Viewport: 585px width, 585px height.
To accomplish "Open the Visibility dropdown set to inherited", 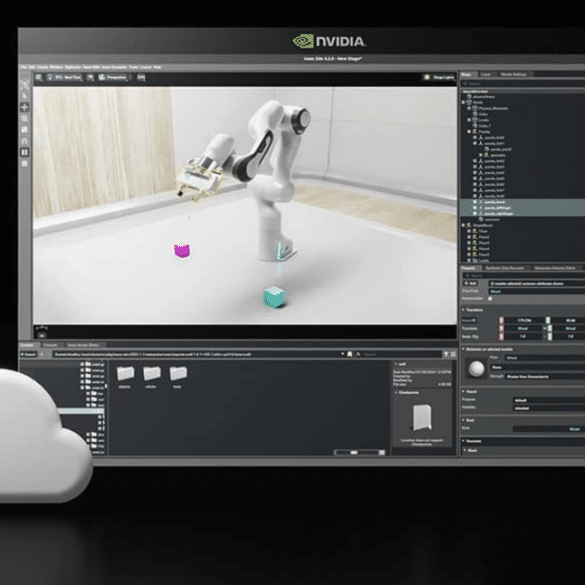I will click(x=549, y=408).
